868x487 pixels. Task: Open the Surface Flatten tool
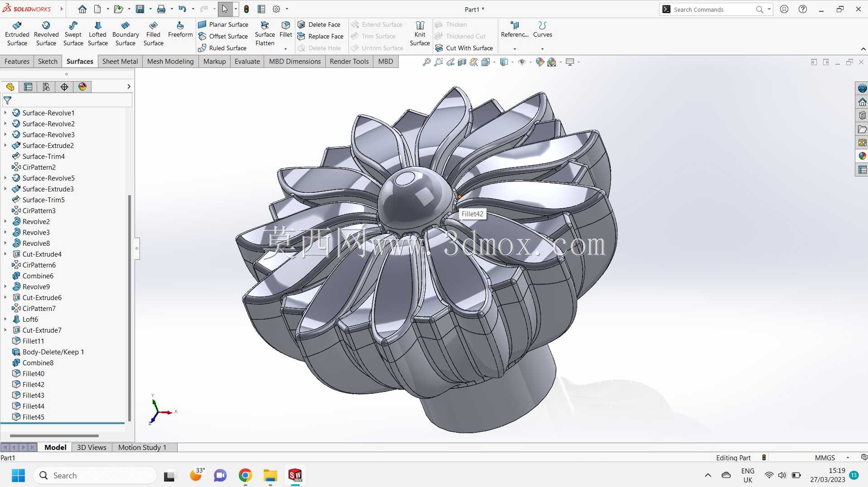point(265,34)
